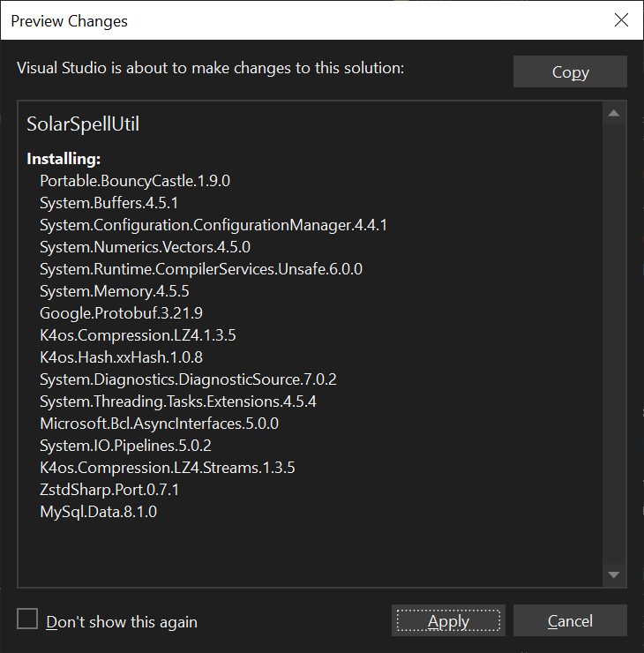Screen dimensions: 644x653
Task: Click the MySql.Data.8.1.0 entry
Action: coord(98,512)
